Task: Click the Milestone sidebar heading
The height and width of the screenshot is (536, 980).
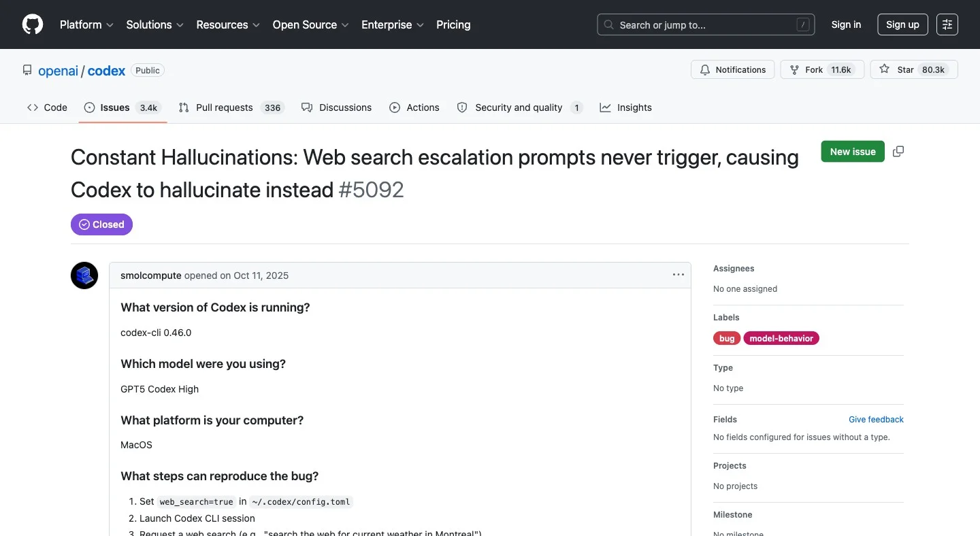Action: point(733,515)
